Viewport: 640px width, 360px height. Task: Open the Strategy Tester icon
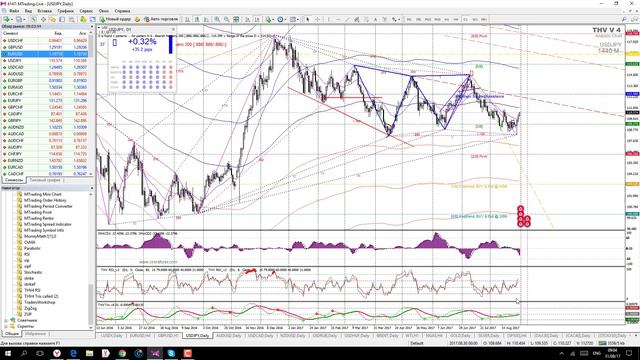click(71, 19)
